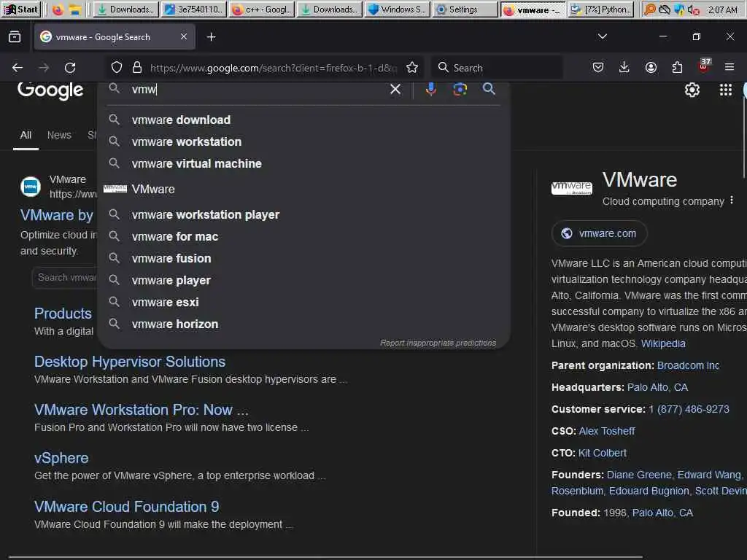Switch to Settings taskbar window
The width and height of the screenshot is (747, 560).
click(464, 9)
